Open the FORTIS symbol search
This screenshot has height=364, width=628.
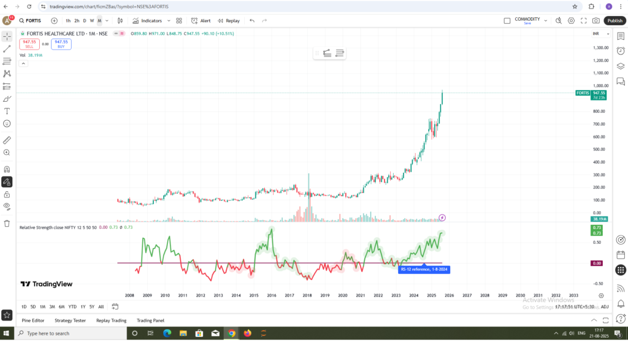[x=30, y=21]
